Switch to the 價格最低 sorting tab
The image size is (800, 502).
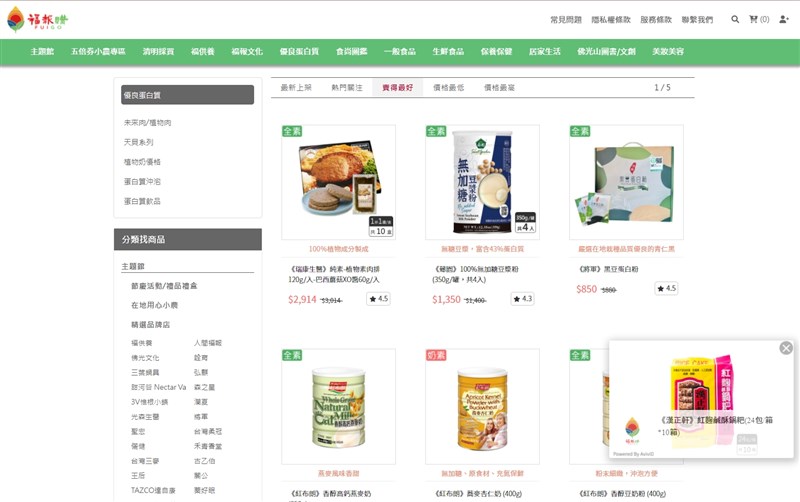448,88
